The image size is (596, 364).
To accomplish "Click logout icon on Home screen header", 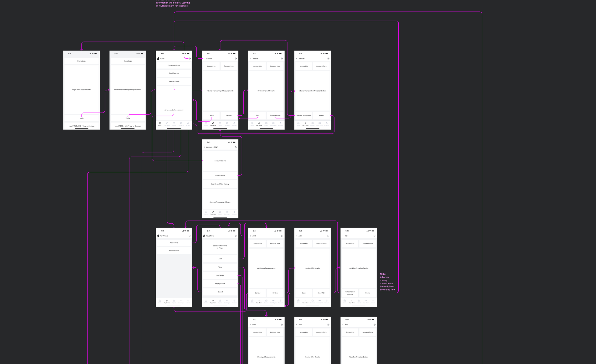I will point(190,59).
